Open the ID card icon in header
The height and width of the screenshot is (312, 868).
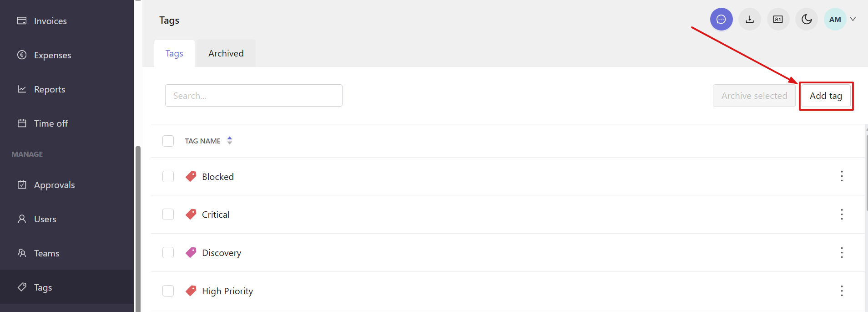(778, 19)
